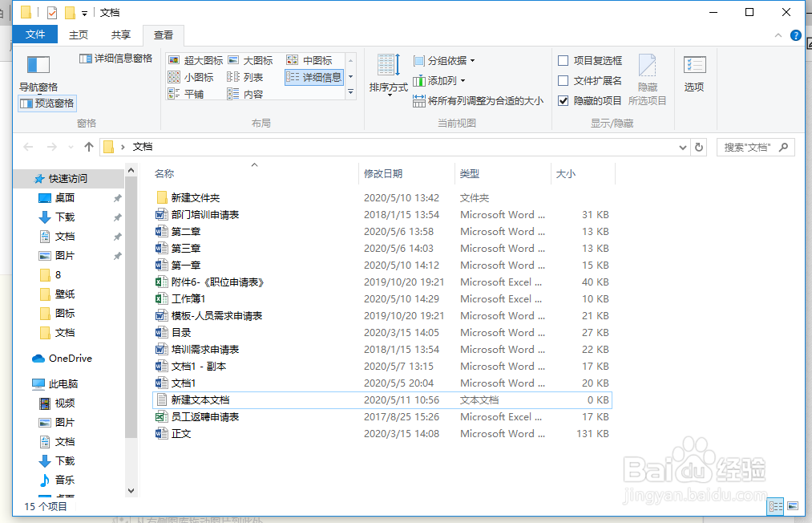812x523 pixels.
Task: Switch to the Share (共享) tab
Action: click(x=121, y=34)
